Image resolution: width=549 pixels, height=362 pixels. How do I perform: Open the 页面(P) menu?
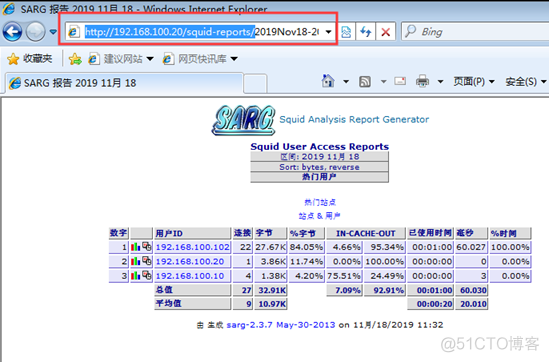coord(474,82)
